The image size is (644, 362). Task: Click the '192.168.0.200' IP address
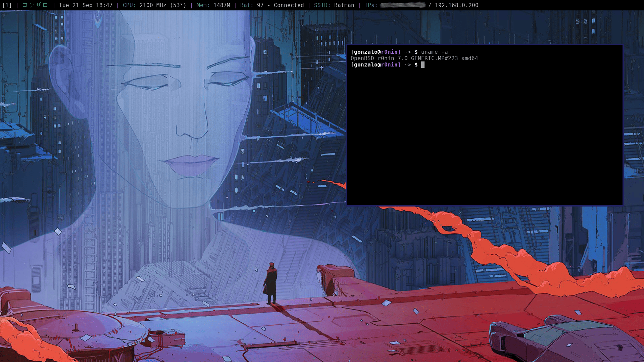point(456,5)
